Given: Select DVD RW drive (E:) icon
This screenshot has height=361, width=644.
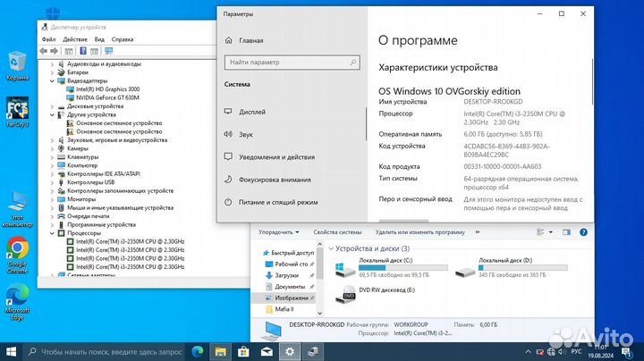Looking at the screenshot, I should pyautogui.click(x=345, y=295).
